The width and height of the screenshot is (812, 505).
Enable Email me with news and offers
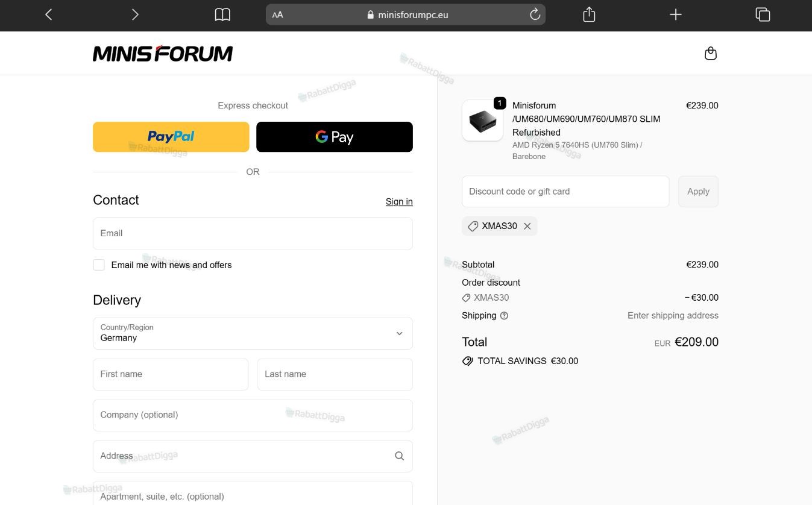pyautogui.click(x=99, y=265)
